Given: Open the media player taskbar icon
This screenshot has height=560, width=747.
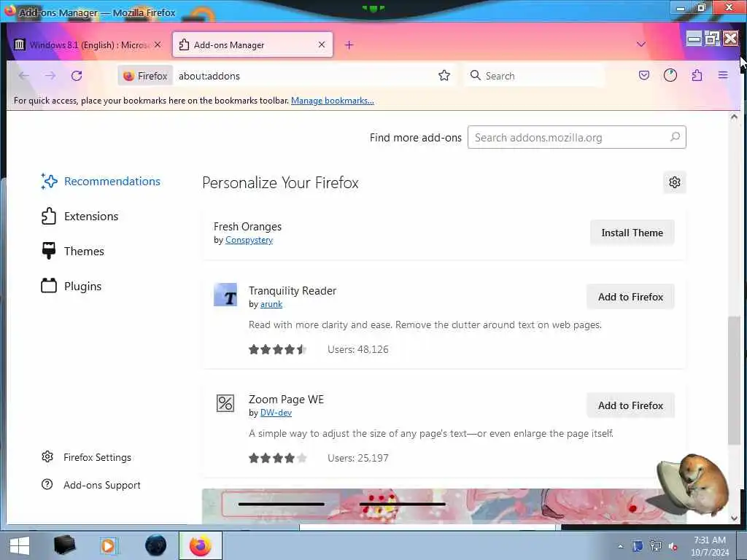Looking at the screenshot, I should coord(109,545).
